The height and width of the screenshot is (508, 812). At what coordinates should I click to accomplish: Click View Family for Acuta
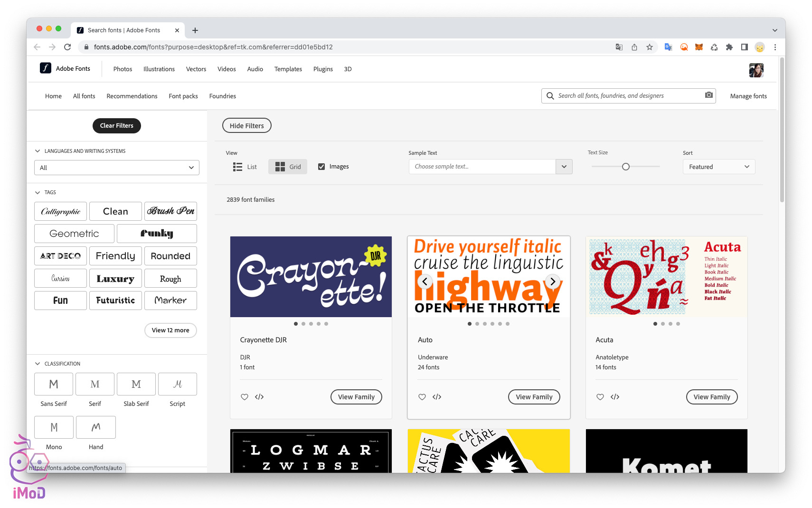click(x=711, y=397)
